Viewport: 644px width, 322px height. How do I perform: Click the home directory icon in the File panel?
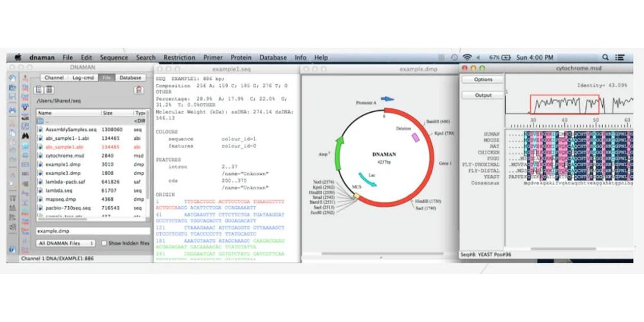tap(139, 90)
